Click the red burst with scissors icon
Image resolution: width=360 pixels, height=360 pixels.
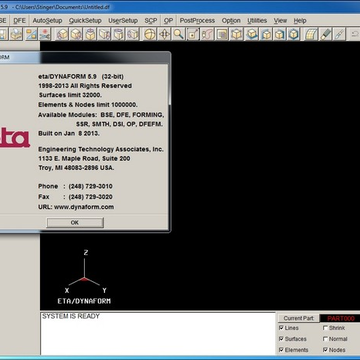(x=44, y=34)
